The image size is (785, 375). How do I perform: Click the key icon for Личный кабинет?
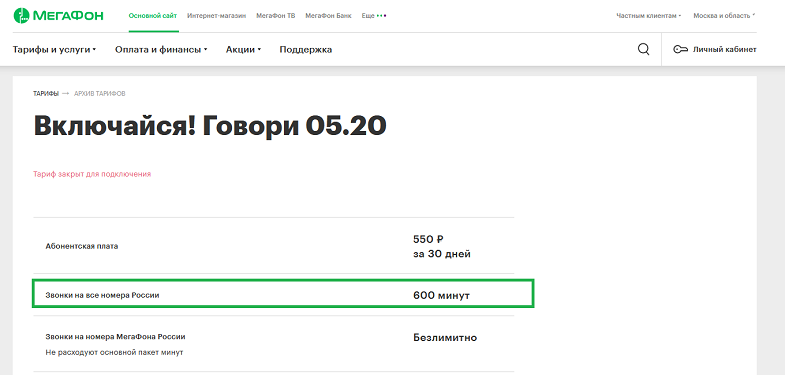click(x=680, y=50)
